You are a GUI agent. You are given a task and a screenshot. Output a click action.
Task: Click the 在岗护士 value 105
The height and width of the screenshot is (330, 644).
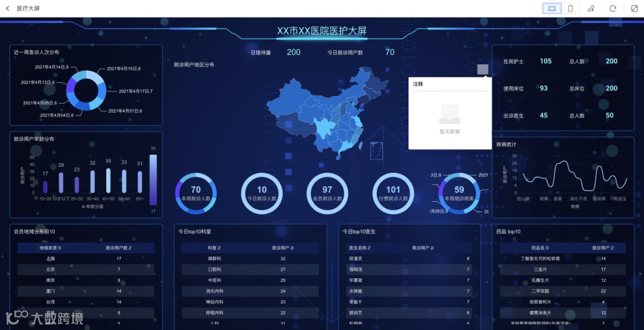(546, 61)
